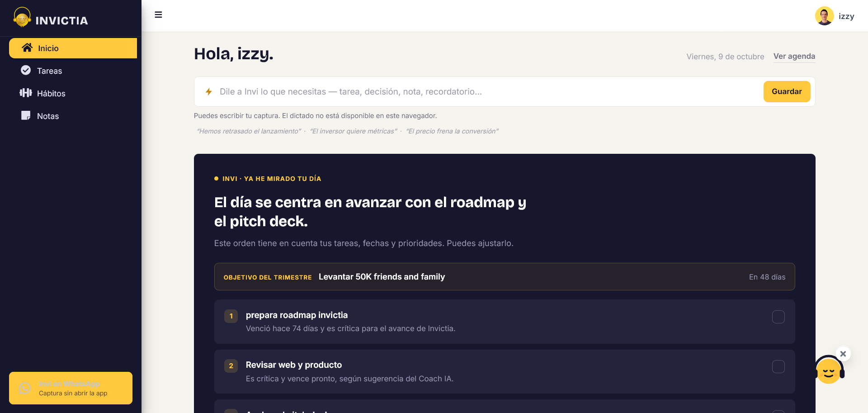Go to the Inicio section
Image resolution: width=868 pixels, height=413 pixels.
(x=73, y=48)
